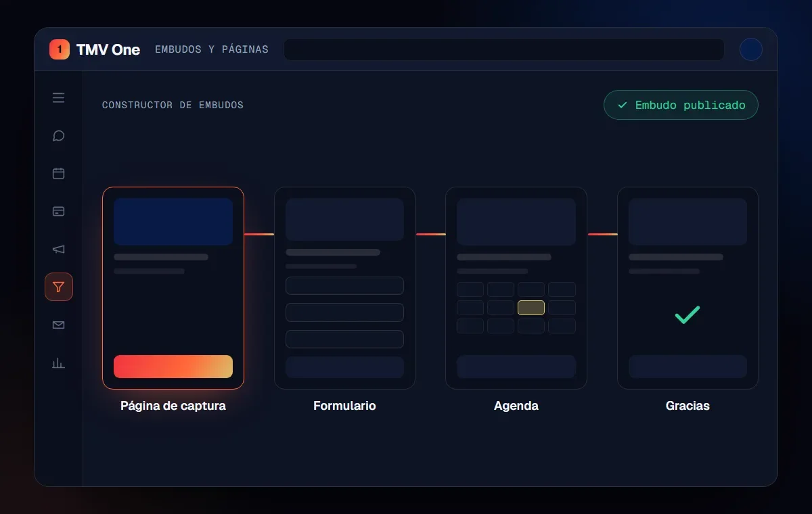Image resolution: width=812 pixels, height=514 pixels.
Task: Open the megaphone marketing icon in sidebar
Action: (59, 250)
